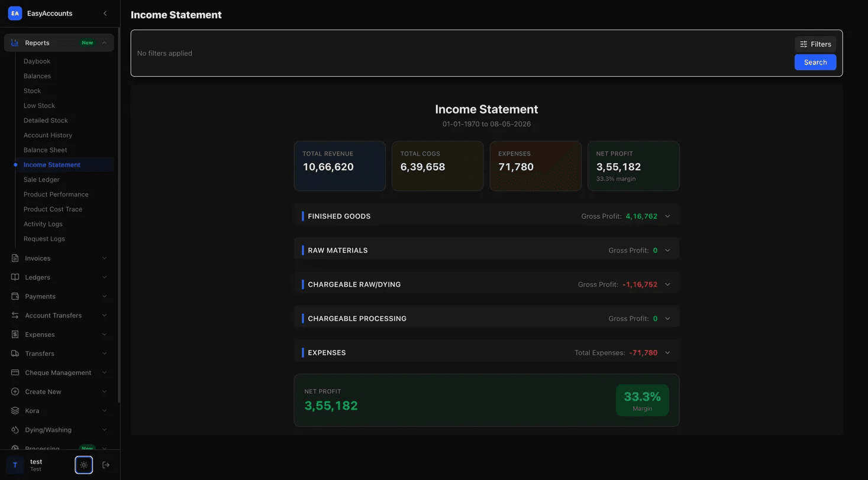Expand the Create New menu chevron
Image resolution: width=868 pixels, height=480 pixels.
click(104, 391)
